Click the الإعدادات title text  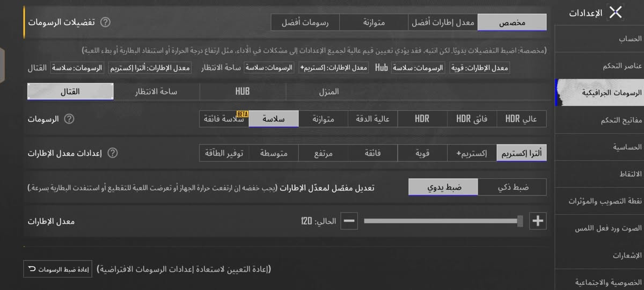click(x=586, y=13)
